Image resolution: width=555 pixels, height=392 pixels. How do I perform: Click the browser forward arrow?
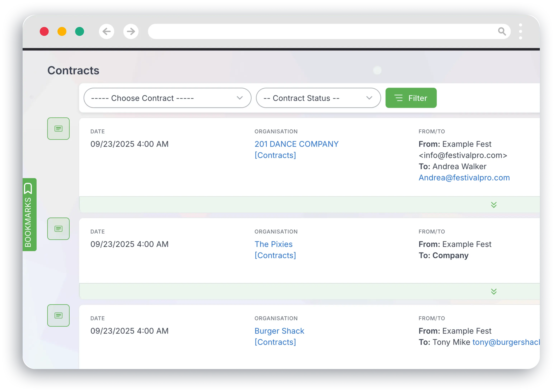pos(131,31)
